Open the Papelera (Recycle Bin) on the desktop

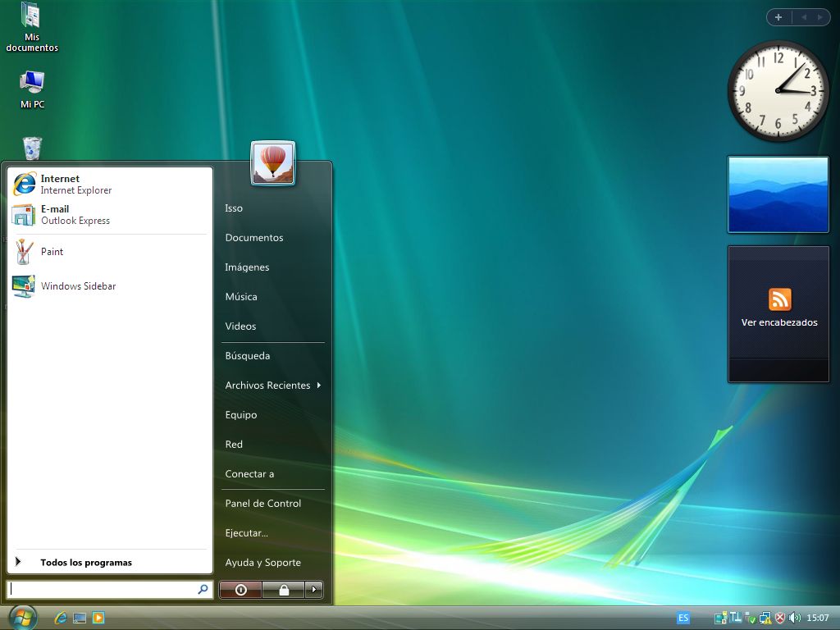pyautogui.click(x=31, y=150)
